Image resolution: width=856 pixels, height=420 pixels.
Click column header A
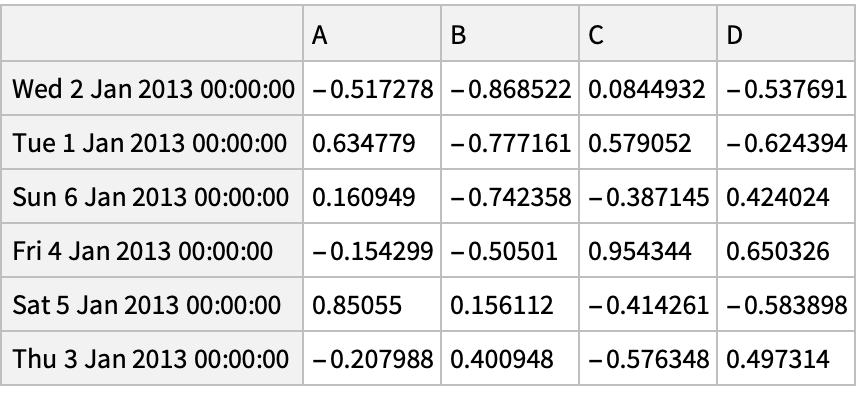pyautogui.click(x=372, y=36)
